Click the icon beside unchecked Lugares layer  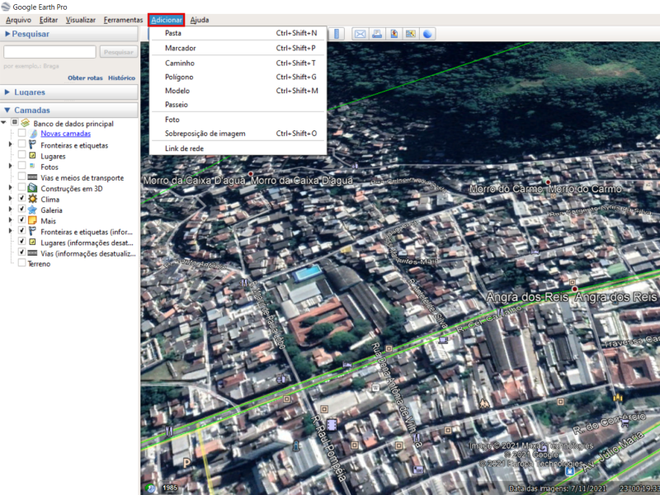coord(32,156)
